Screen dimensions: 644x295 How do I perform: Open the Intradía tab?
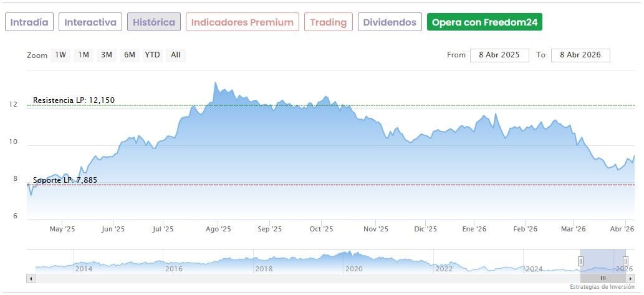click(29, 22)
